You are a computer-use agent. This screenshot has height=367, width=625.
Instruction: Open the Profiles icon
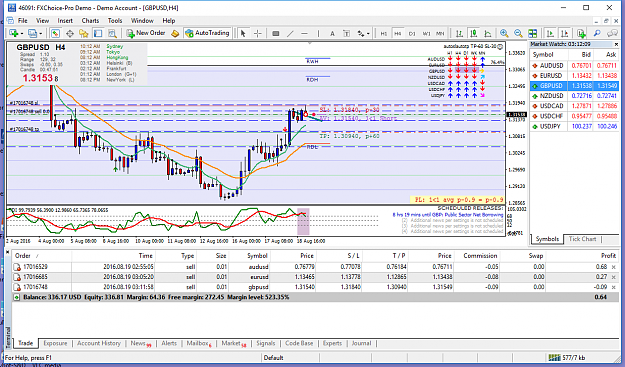point(32,33)
